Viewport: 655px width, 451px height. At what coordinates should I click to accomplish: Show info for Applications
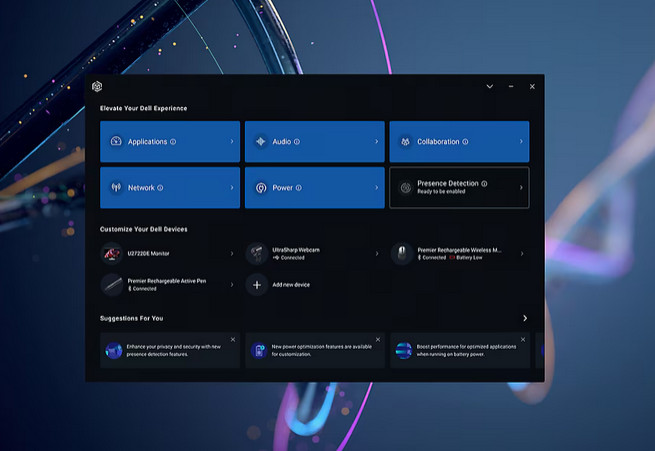[x=173, y=142]
